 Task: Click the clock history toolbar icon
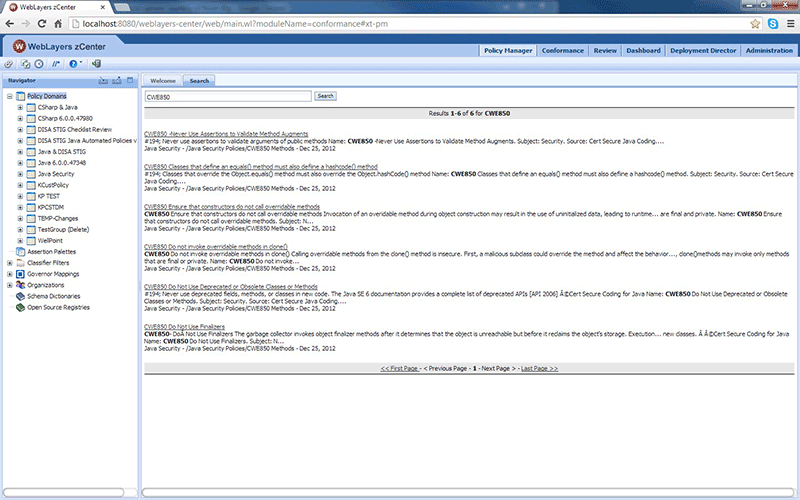point(39,64)
